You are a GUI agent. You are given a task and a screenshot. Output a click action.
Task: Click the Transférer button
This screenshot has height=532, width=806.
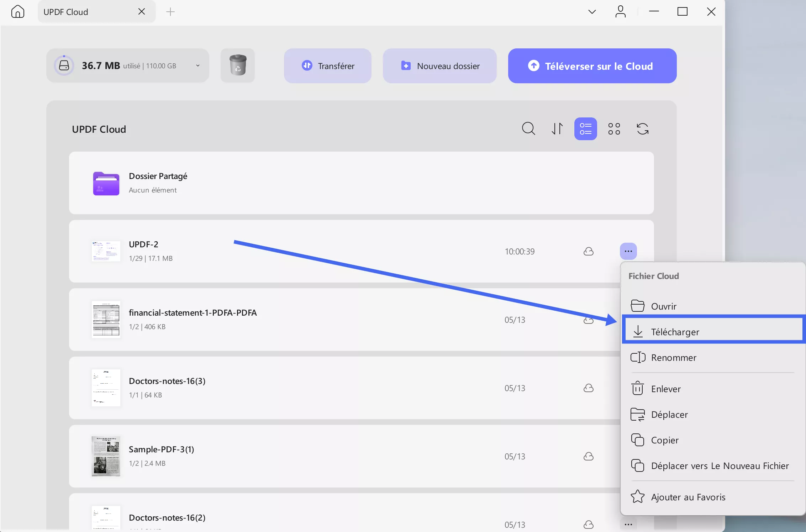(328, 66)
